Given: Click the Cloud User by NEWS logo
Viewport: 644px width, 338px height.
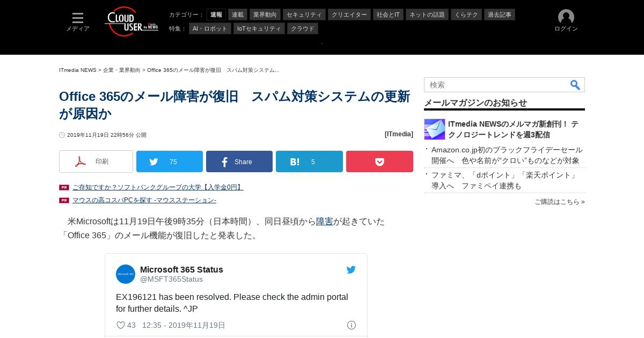Looking at the screenshot, I should pyautogui.click(x=131, y=21).
